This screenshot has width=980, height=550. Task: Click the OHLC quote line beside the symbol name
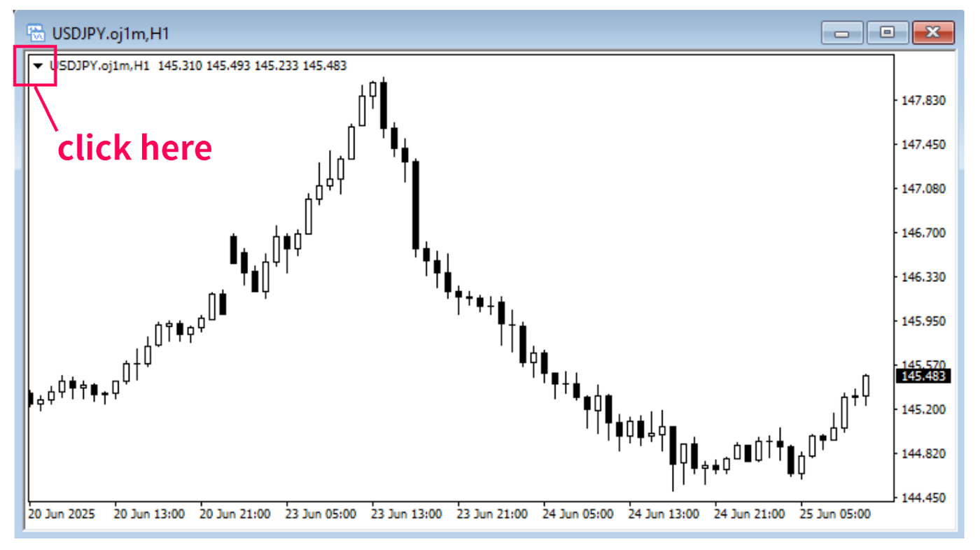pos(224,65)
